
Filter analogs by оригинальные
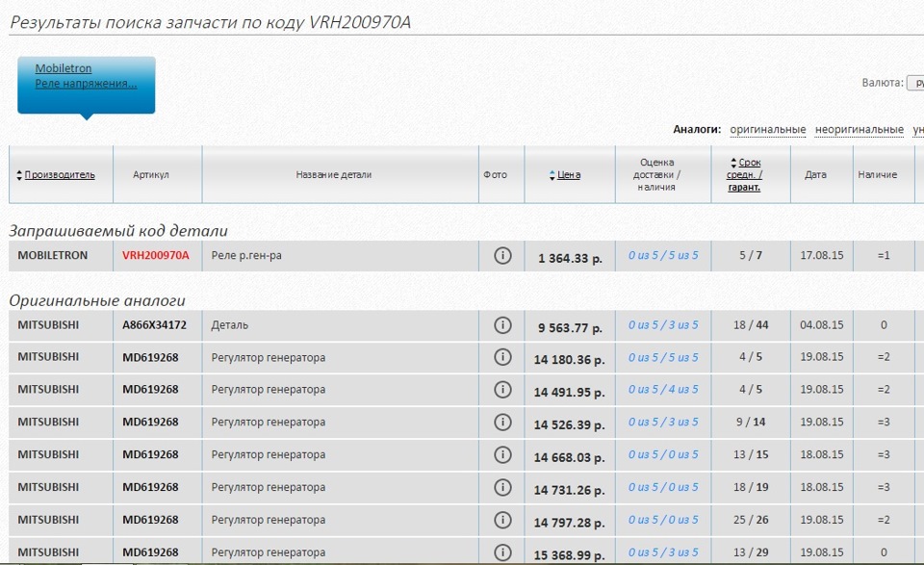[768, 129]
